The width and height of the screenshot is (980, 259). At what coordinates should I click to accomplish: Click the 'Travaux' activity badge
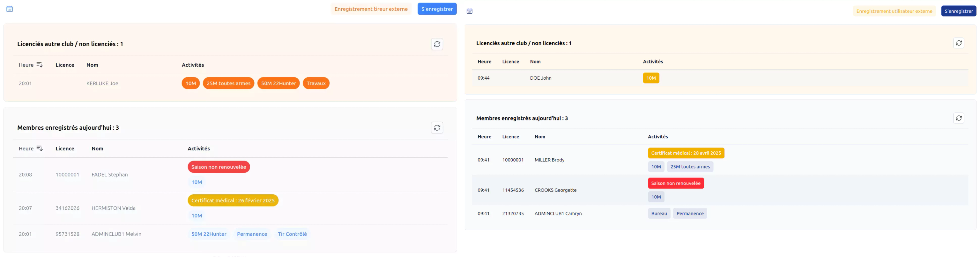tap(316, 83)
